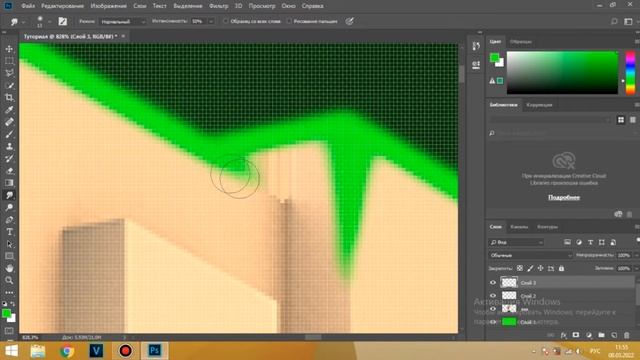Create a new group folder icon
This screenshot has width=640, height=360.
coord(601,335)
